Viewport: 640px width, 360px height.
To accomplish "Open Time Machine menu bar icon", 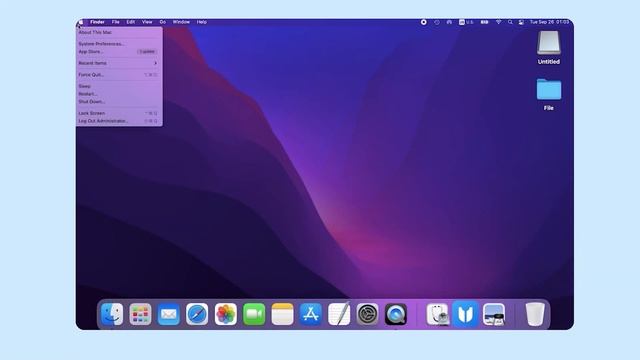I will (x=437, y=22).
